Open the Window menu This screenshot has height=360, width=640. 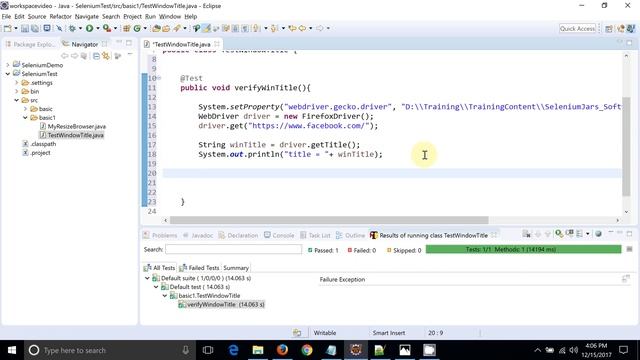pyautogui.click(x=170, y=16)
